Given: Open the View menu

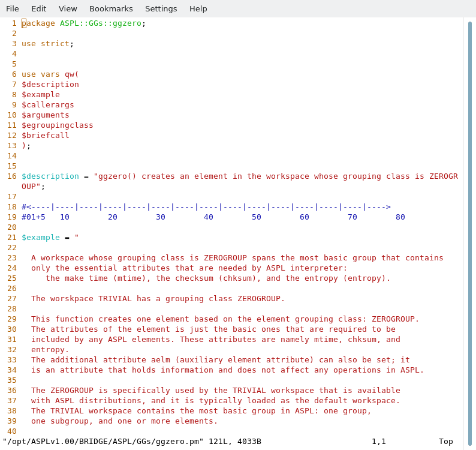Looking at the screenshot, I should 68,8.
